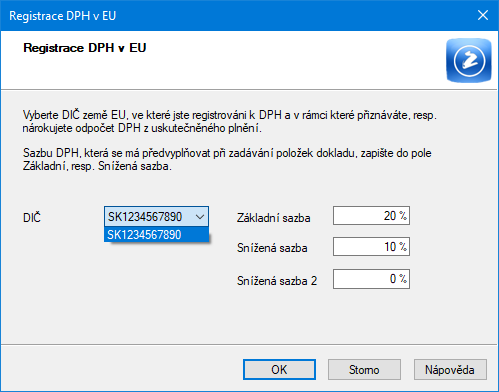Close the Registrace DPH v EU dialog

point(483,15)
